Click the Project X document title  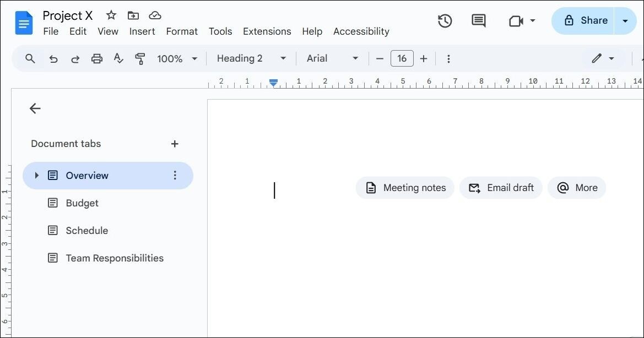68,15
